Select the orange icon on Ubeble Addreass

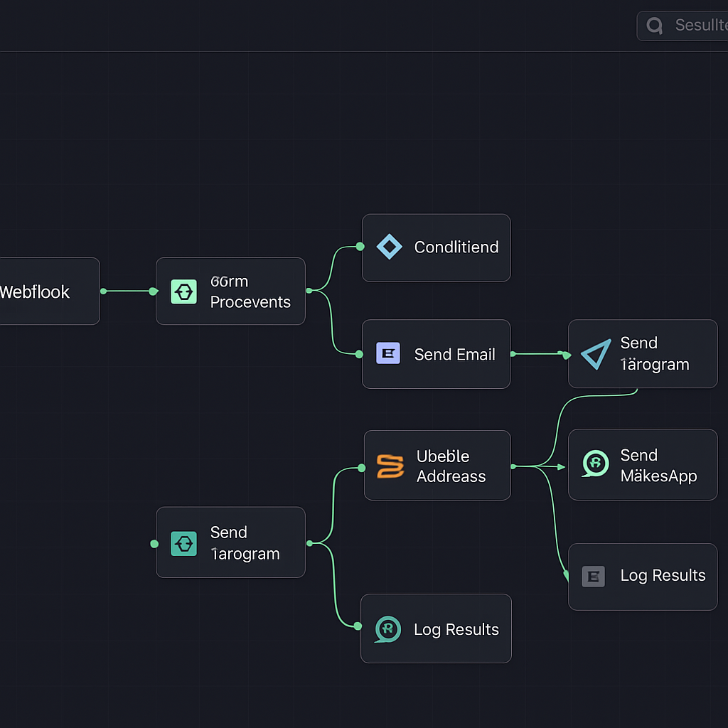pyautogui.click(x=390, y=466)
